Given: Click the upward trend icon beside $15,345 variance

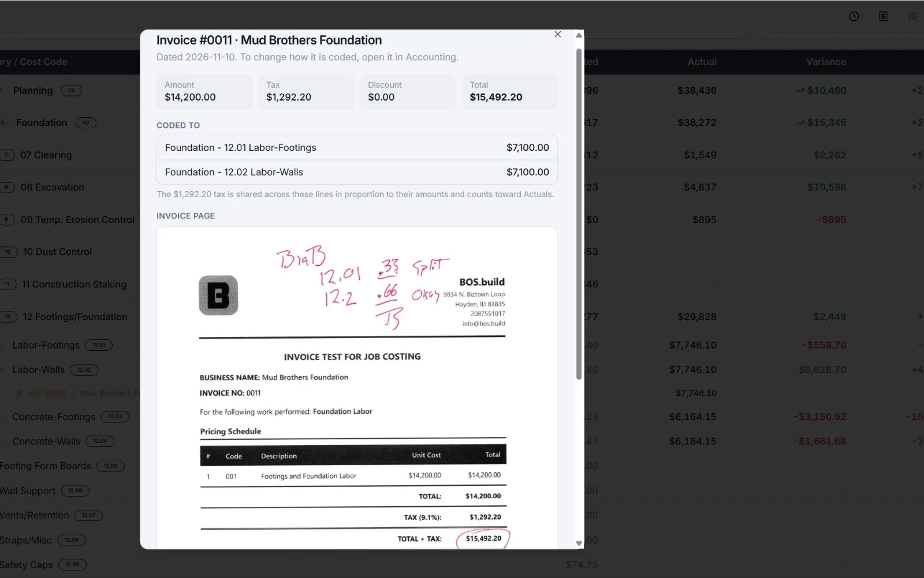Looking at the screenshot, I should coord(800,123).
